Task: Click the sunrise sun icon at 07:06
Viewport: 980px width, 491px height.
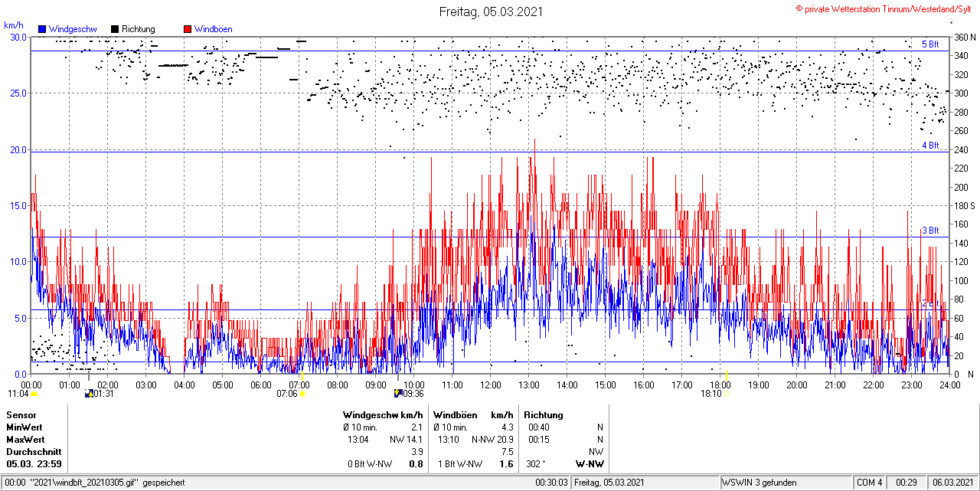Action: [x=302, y=394]
